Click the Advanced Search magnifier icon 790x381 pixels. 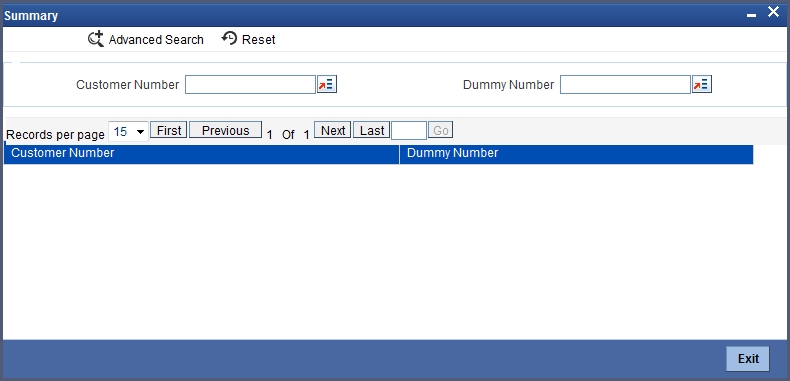tap(96, 39)
